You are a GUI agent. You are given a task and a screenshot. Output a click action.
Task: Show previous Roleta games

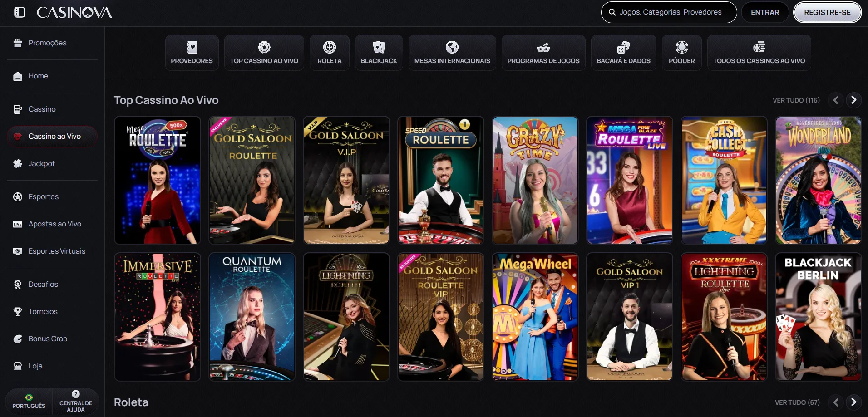(x=836, y=402)
